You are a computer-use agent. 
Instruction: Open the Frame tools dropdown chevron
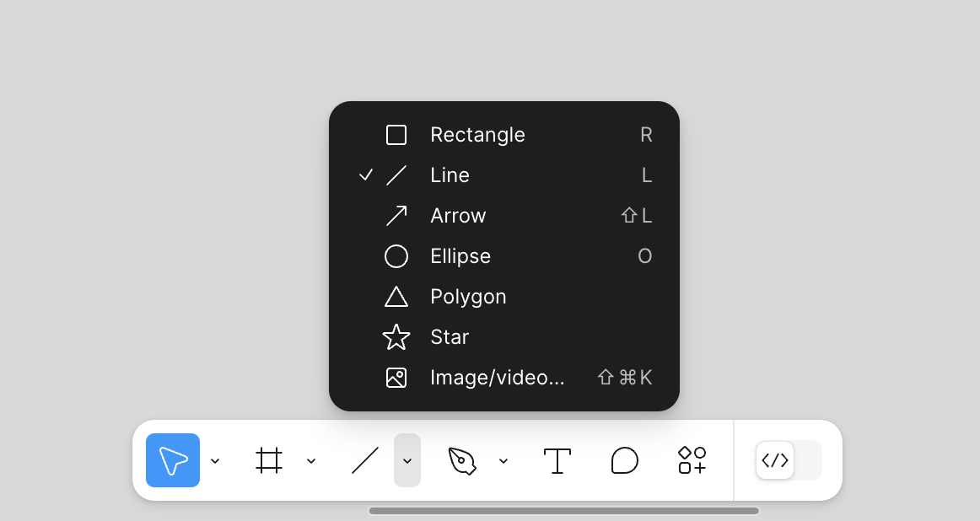311,460
